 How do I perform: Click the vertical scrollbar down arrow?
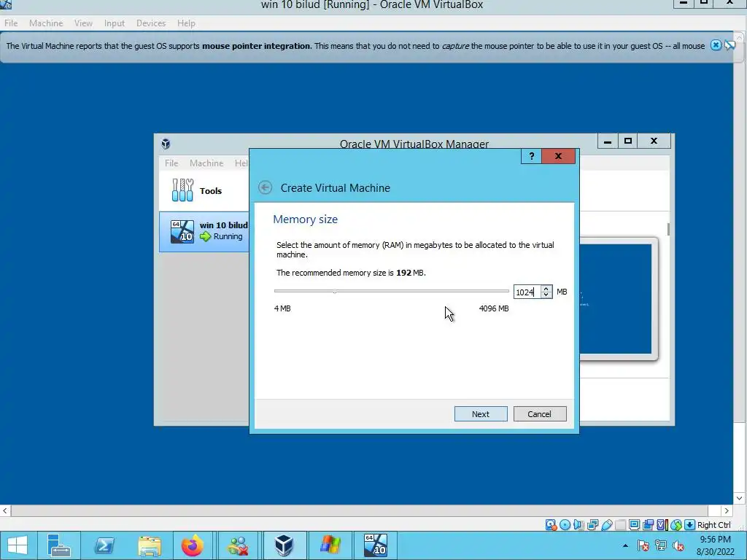740,498
